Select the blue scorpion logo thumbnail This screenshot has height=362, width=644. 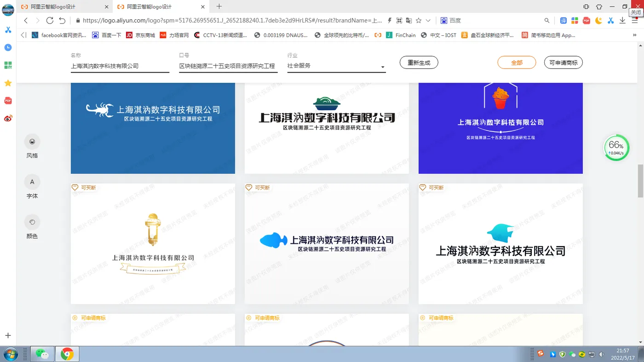[x=153, y=128]
